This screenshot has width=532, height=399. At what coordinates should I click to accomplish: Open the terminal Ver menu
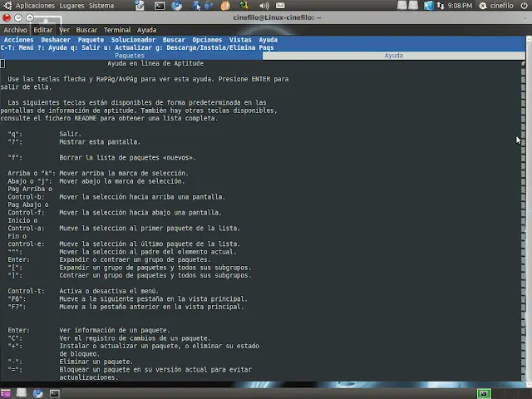tap(64, 30)
